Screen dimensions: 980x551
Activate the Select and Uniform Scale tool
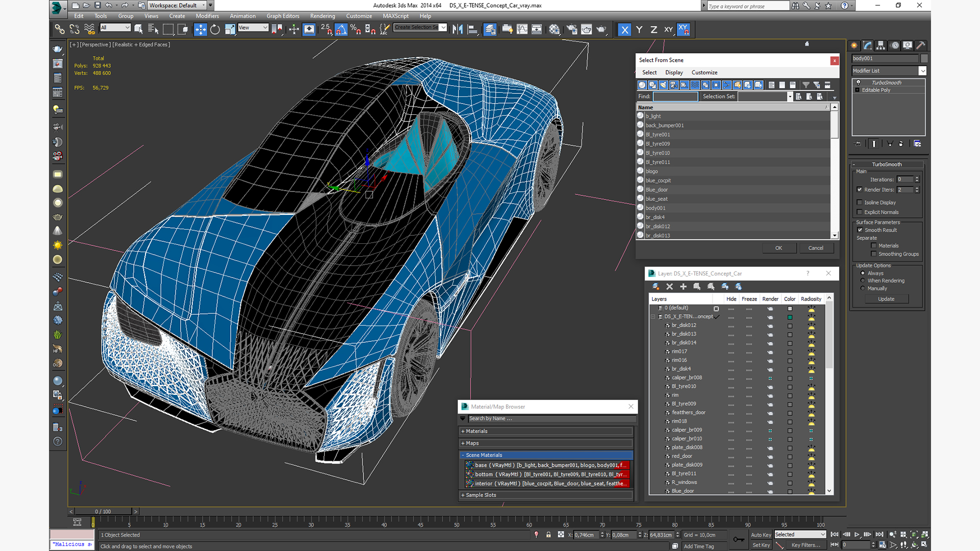pos(230,30)
